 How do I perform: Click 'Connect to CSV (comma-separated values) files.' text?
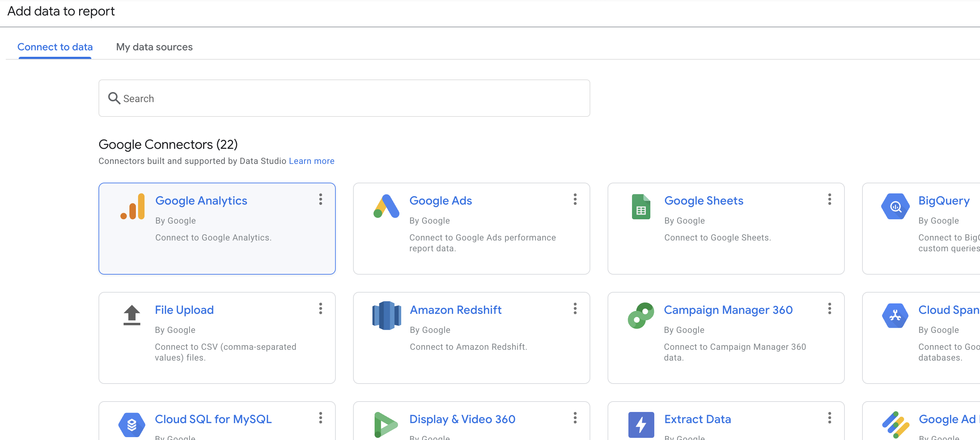(225, 352)
